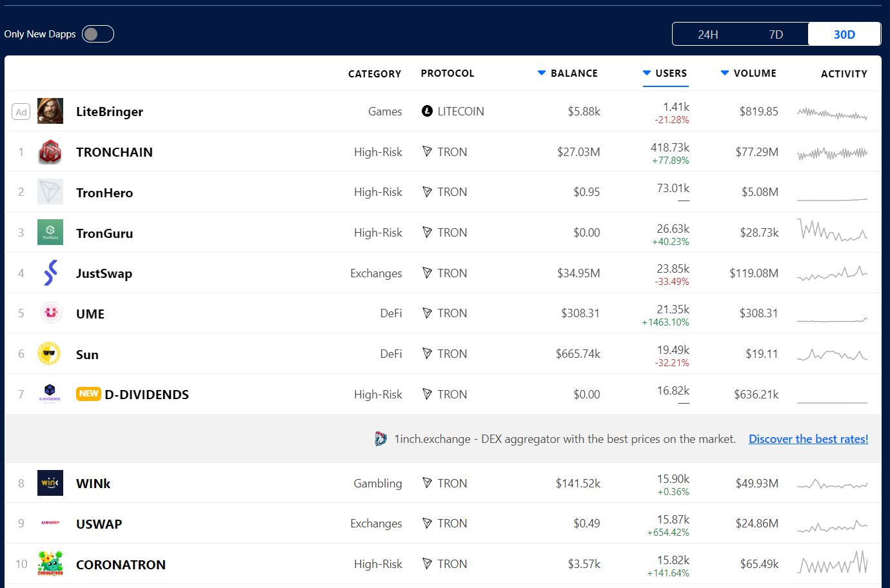Screen dimensions: 890x588
Task: Open the JustSwap activity sparkline chart
Action: pyautogui.click(x=833, y=273)
